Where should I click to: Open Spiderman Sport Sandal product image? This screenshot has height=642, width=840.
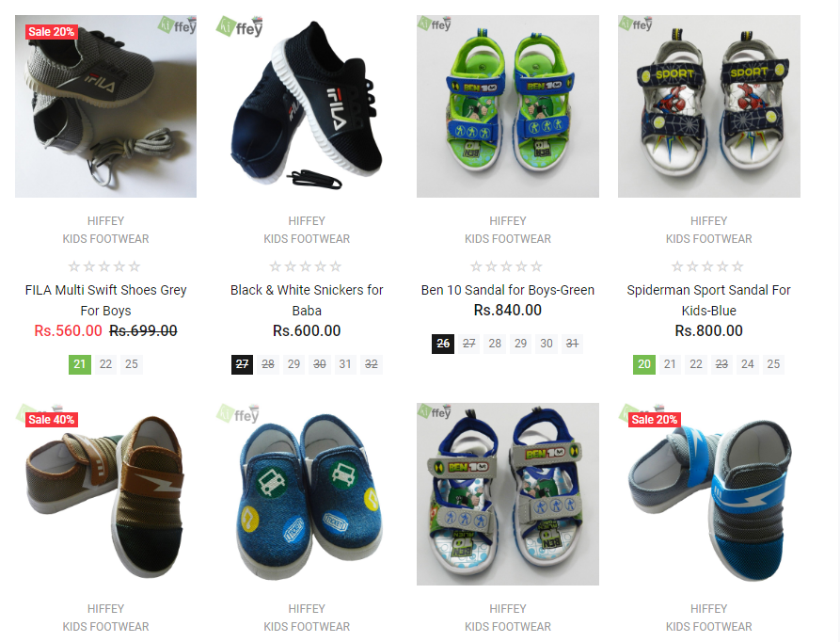(x=708, y=106)
